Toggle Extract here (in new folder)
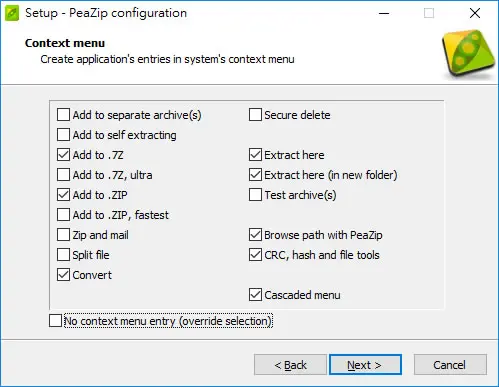 click(255, 175)
